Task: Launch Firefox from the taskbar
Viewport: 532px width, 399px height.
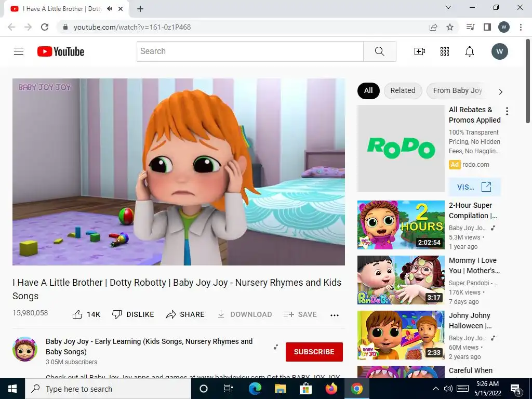Action: [x=331, y=389]
